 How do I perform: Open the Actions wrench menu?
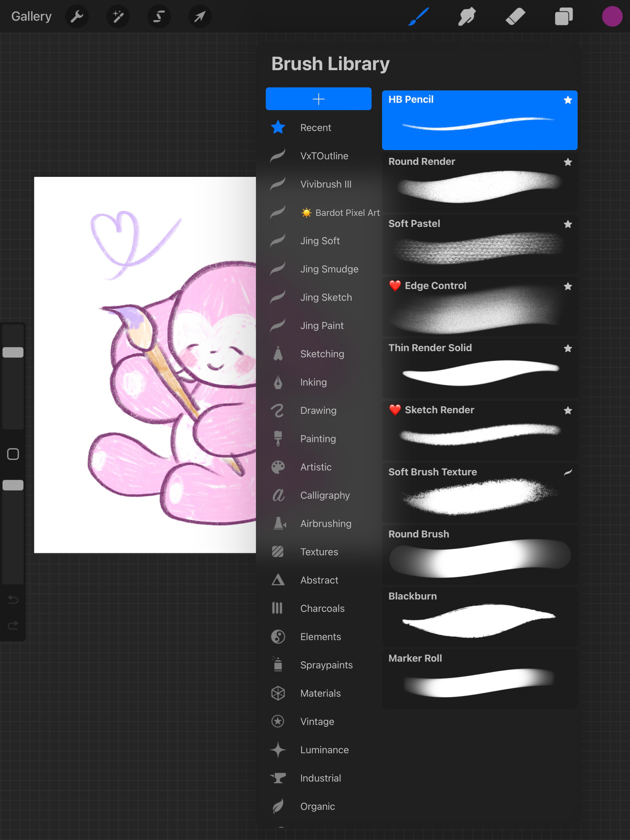tap(77, 17)
